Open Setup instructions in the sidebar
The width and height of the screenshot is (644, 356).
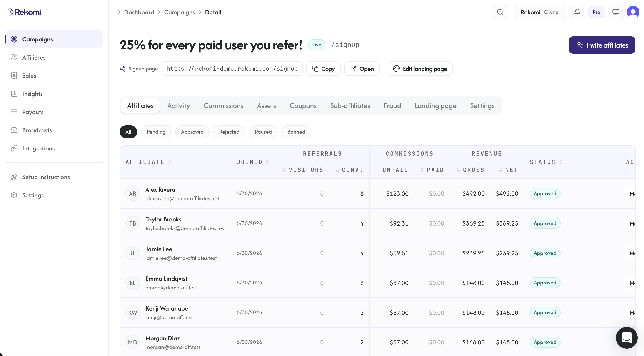[x=54, y=177]
